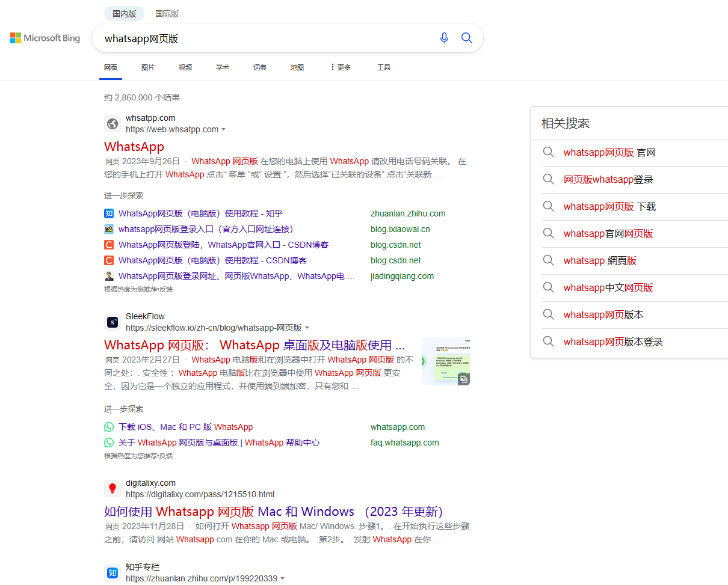The image size is (728, 585).
Task: Click the search input field
Action: coord(268,38)
